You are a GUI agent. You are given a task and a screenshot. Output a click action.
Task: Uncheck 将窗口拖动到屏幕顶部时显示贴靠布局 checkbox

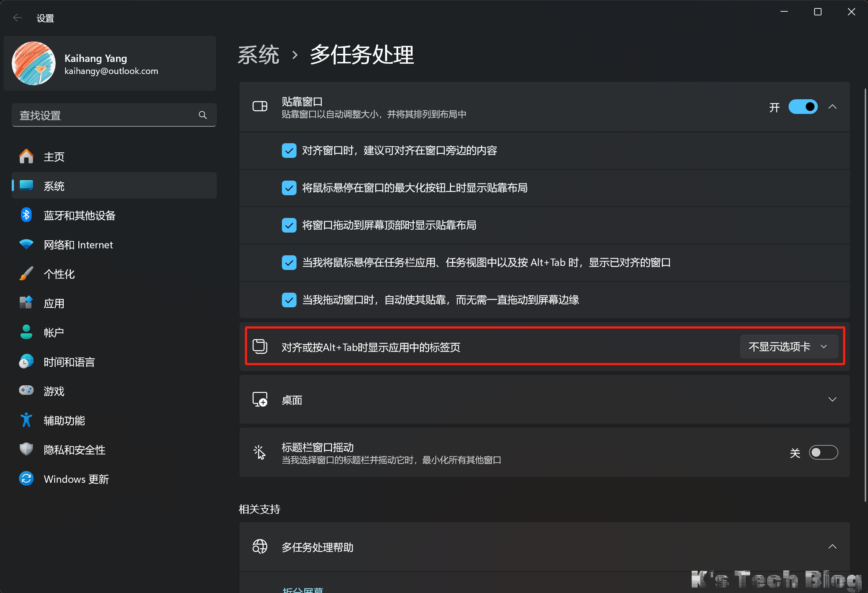pyautogui.click(x=289, y=225)
